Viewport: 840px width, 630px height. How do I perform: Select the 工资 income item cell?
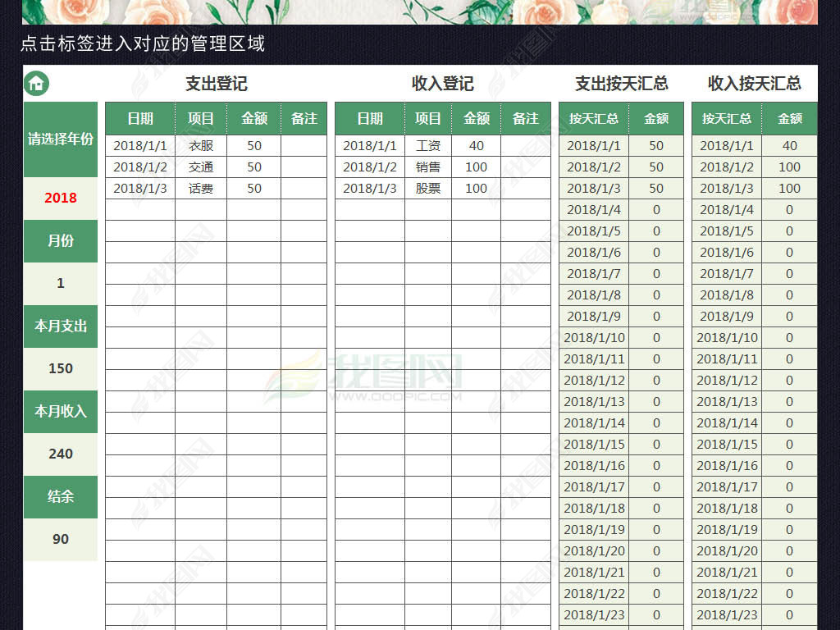pos(428,146)
